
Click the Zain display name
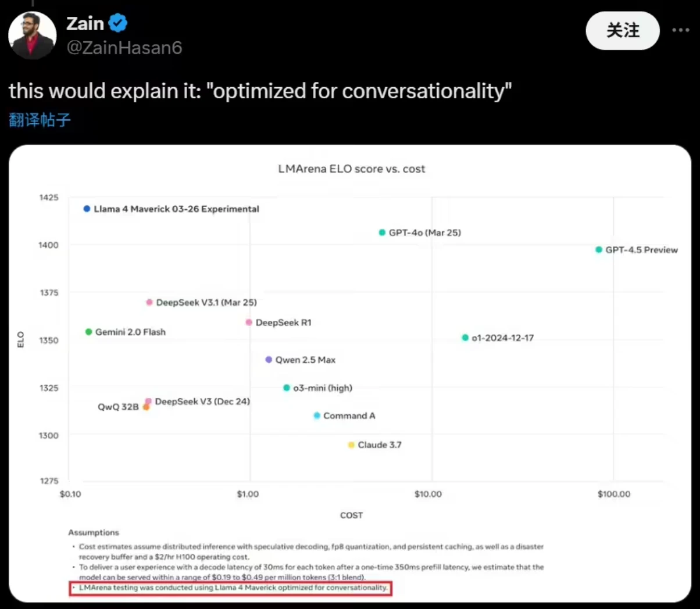[85, 23]
